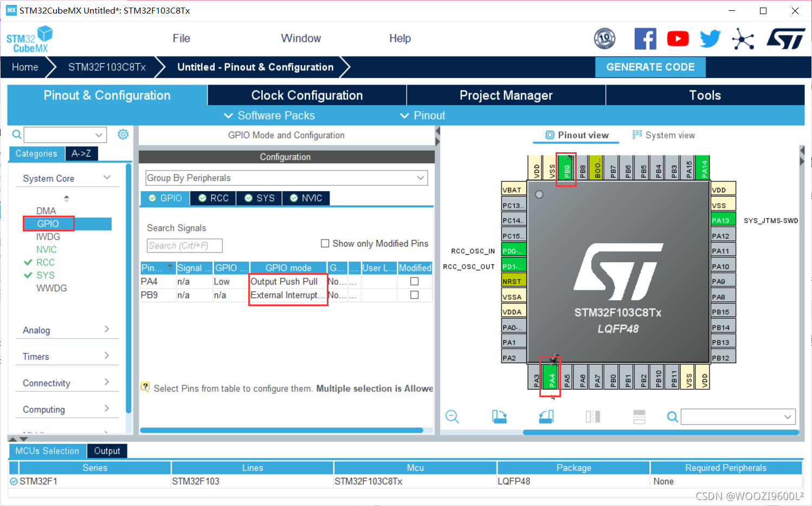812x506 pixels.
Task: Expand the Software Packs menu
Action: (x=269, y=115)
